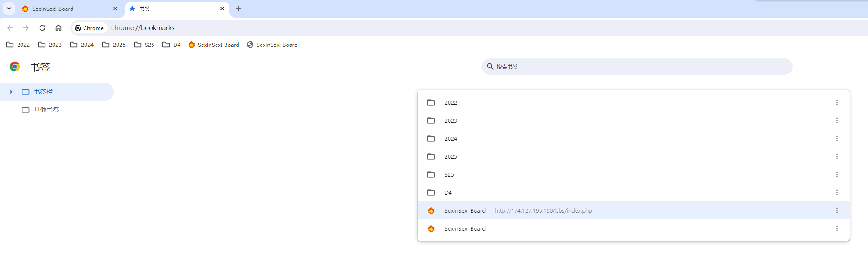Open the S25 folder in bookmarks bar
Image resolution: width=868 pixels, height=268 pixels.
(144, 45)
